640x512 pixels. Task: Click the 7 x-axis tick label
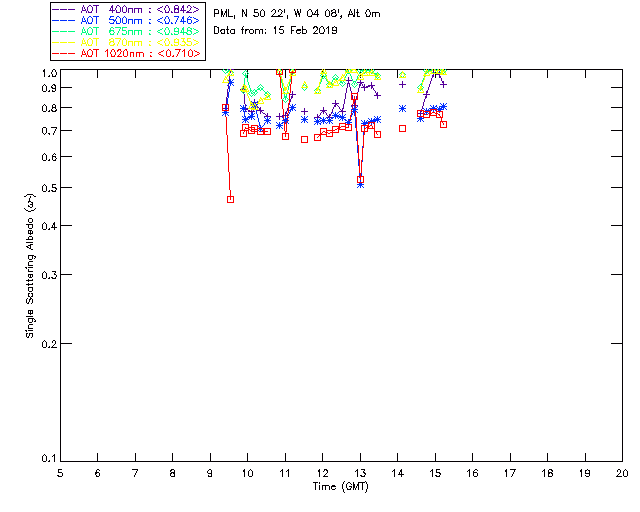tap(135, 474)
